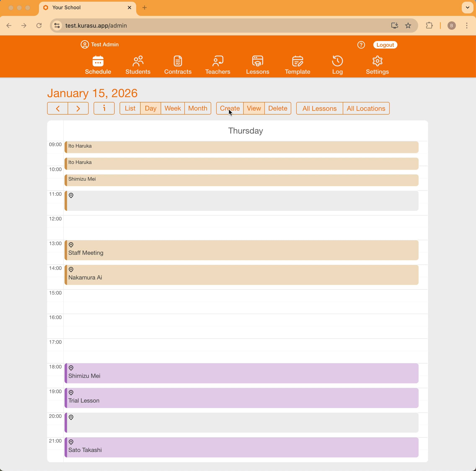Open the Schedule section icon
The width and height of the screenshot is (476, 471).
[98, 65]
